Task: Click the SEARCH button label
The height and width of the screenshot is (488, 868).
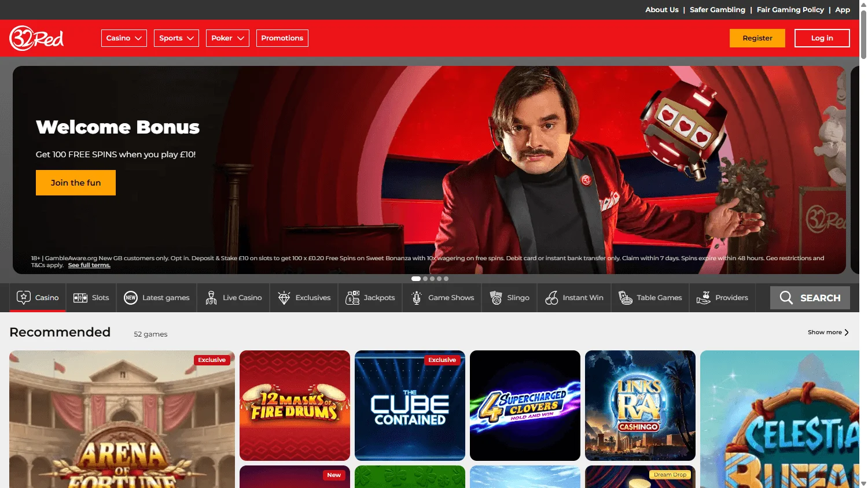Action: (821, 298)
